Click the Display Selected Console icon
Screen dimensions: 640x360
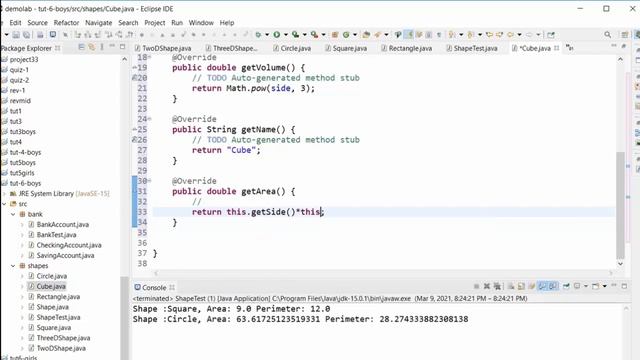pos(577,286)
